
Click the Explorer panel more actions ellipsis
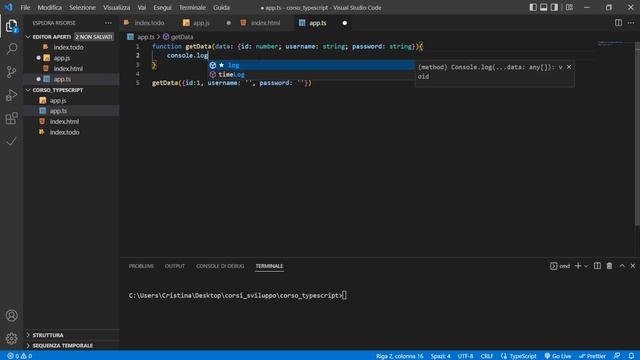pyautogui.click(x=108, y=23)
